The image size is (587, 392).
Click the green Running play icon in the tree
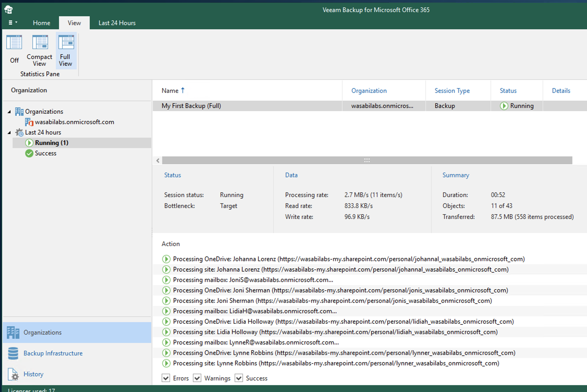(29, 143)
